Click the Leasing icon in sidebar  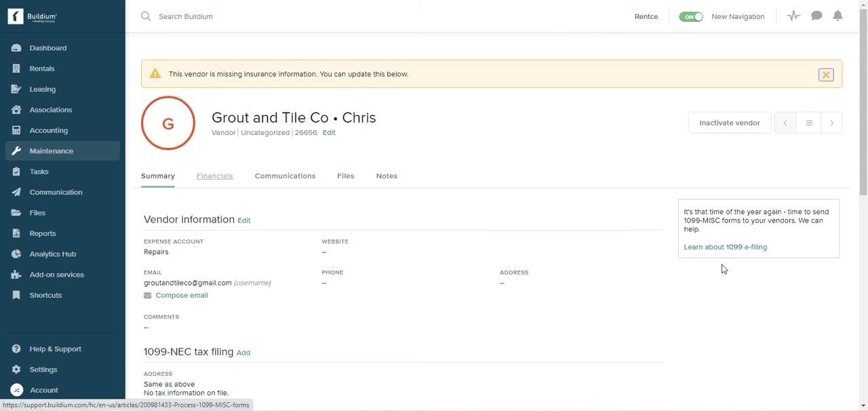click(16, 89)
